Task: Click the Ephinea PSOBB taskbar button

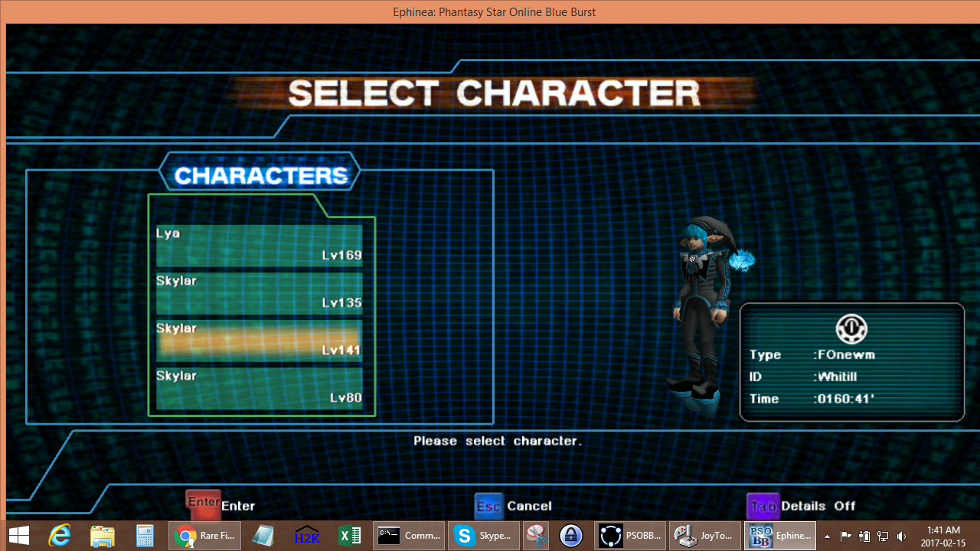Action: coord(779,536)
